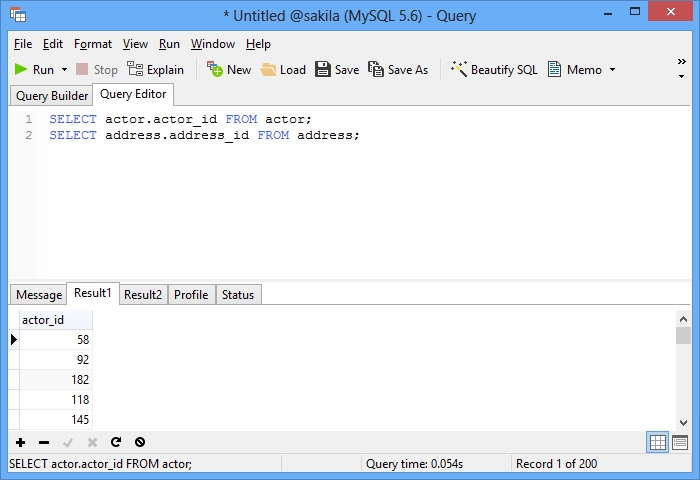Viewport: 700px width, 480px height.
Task: Click the Query time status text
Action: pos(414,464)
